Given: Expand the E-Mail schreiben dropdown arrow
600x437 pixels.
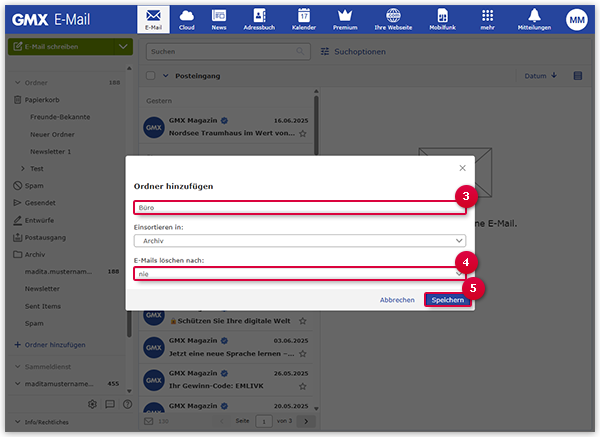Looking at the screenshot, I should coord(123,47).
